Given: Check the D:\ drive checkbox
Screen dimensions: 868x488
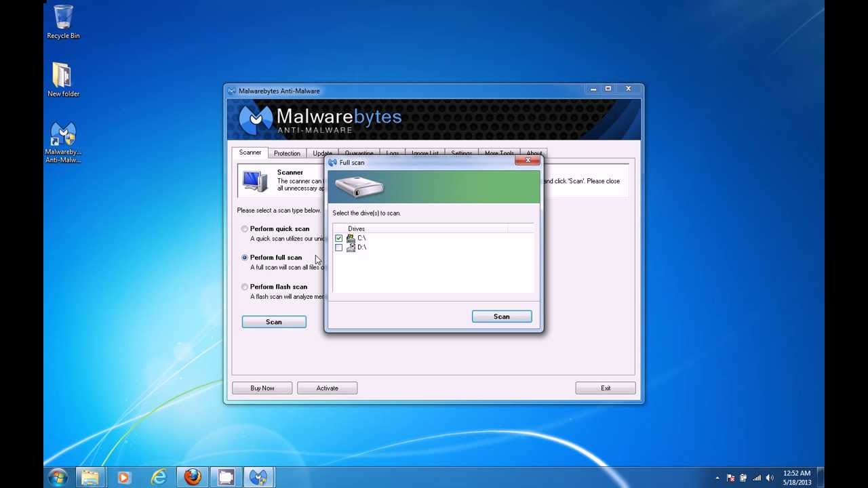Looking at the screenshot, I should click(339, 247).
